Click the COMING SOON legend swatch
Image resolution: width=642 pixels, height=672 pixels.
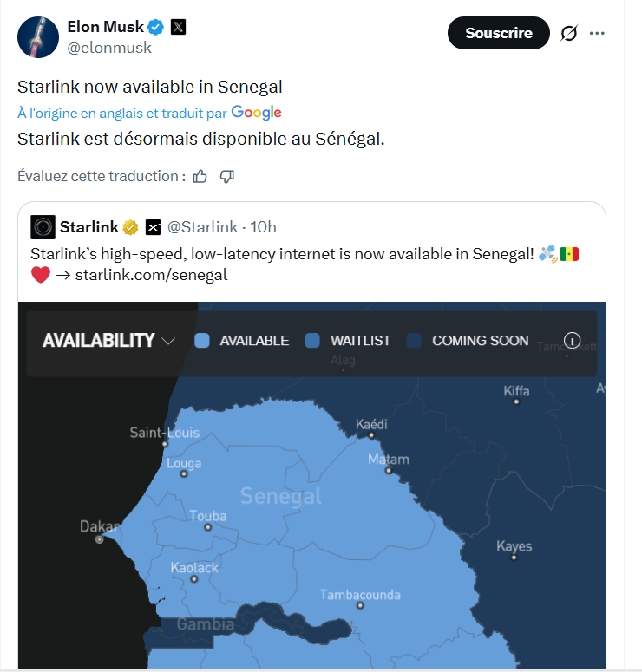(x=414, y=341)
